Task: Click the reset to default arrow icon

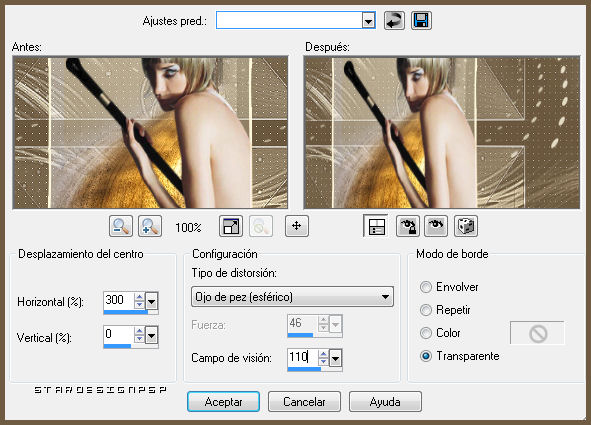Action: pyautogui.click(x=394, y=20)
